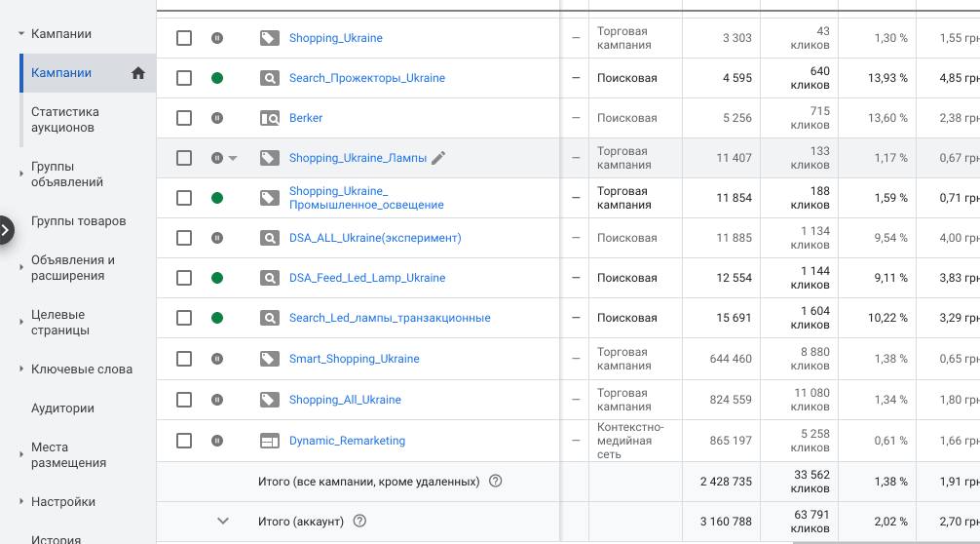Screen dimensions: 980x544
Task: Expand the Группы объявлений sidebar section
Action: point(21,174)
